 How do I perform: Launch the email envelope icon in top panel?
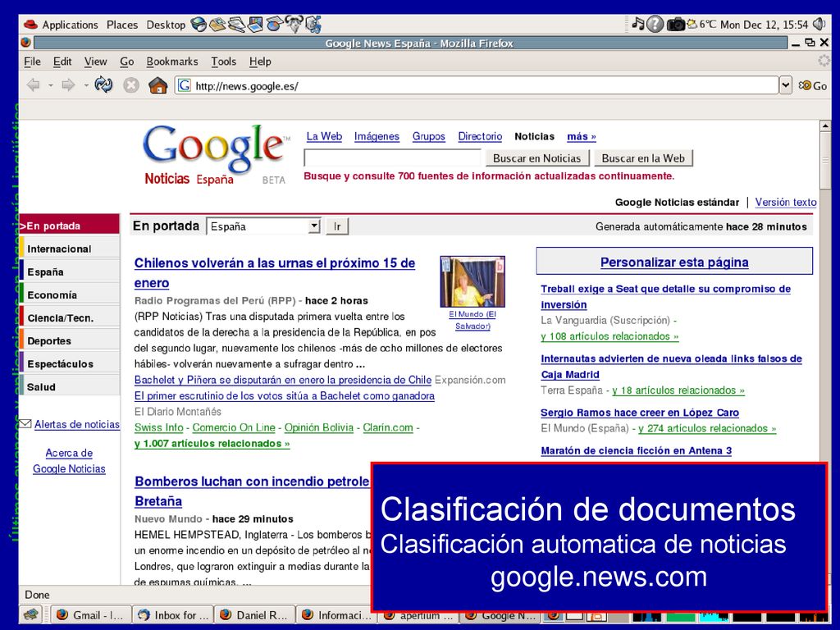[217, 25]
